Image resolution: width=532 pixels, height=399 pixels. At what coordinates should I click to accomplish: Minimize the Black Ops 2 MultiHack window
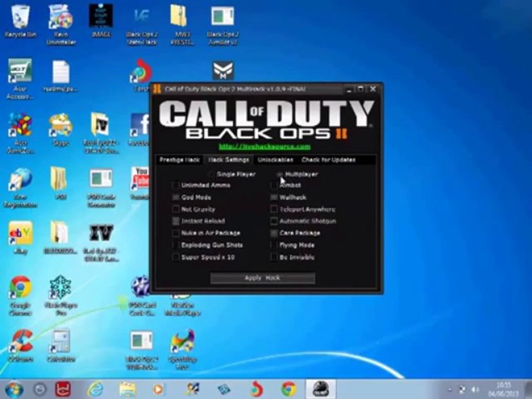coord(349,89)
